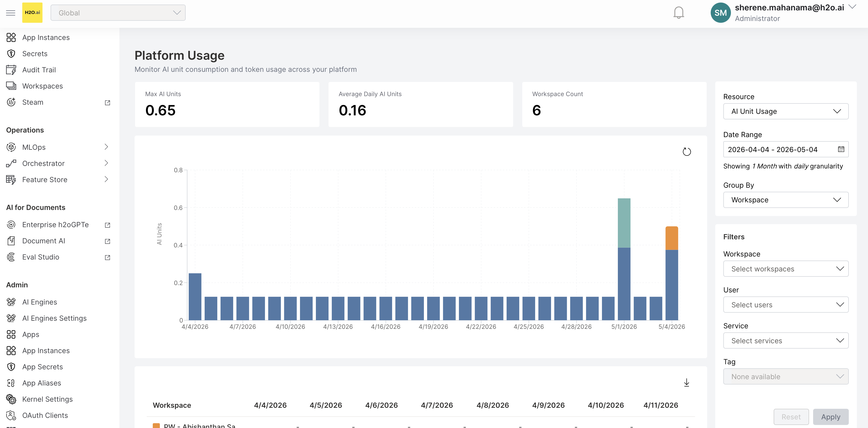Open the Select services filter dropdown
868x428 pixels.
(x=786, y=341)
